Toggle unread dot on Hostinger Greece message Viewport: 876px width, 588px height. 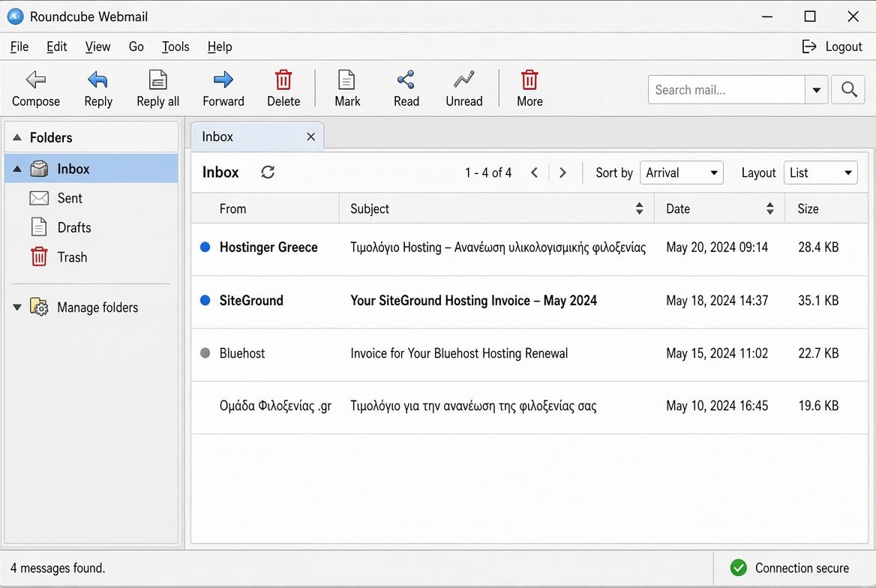pos(205,247)
